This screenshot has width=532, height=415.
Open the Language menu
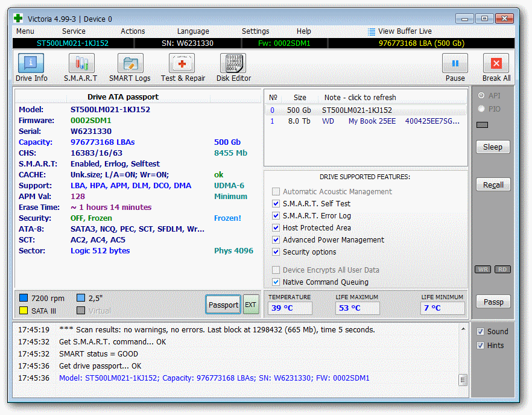(x=193, y=31)
